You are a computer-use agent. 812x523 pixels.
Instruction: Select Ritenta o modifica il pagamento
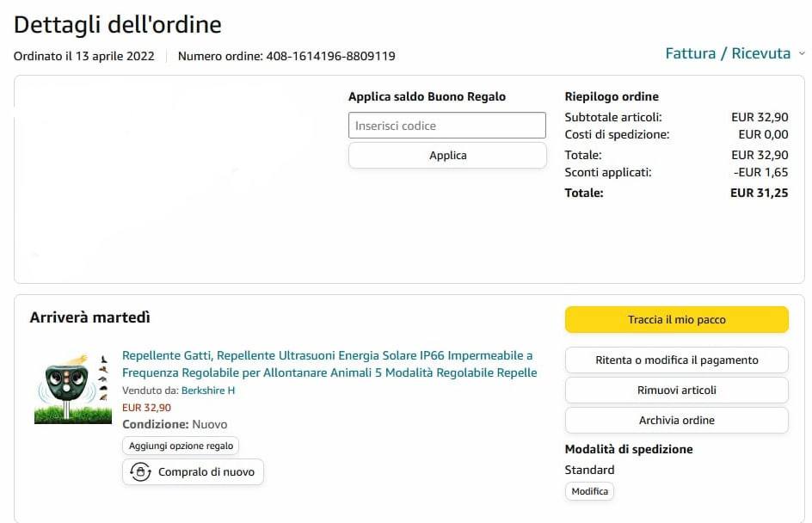676,360
